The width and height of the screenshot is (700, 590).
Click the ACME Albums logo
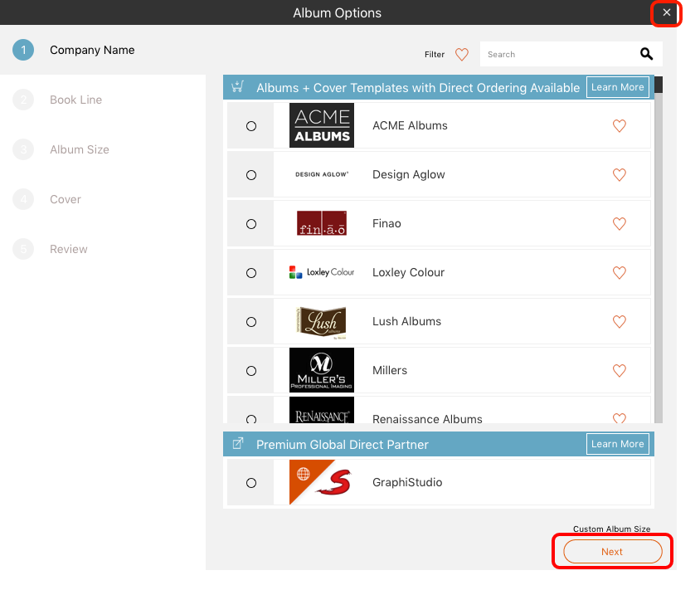[322, 125]
